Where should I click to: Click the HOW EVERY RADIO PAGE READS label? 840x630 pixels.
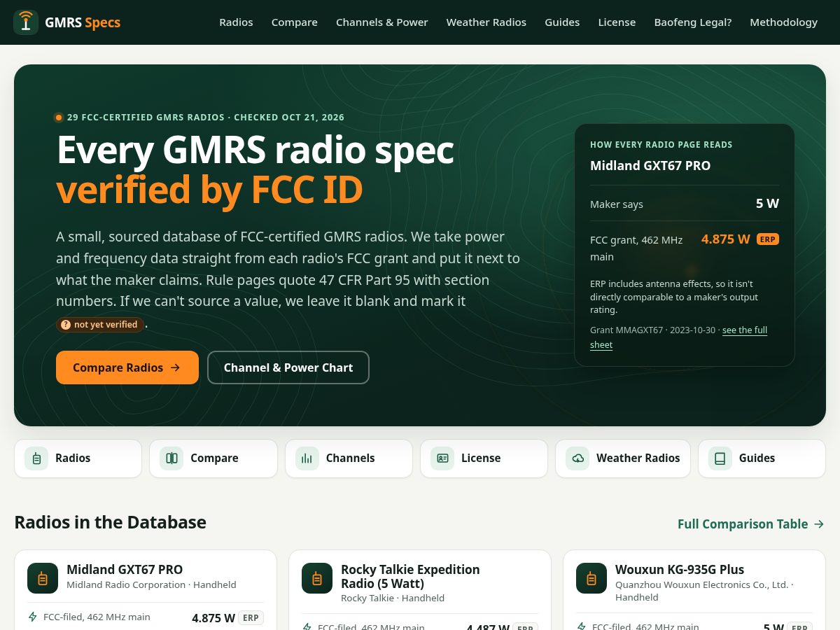[661, 145]
